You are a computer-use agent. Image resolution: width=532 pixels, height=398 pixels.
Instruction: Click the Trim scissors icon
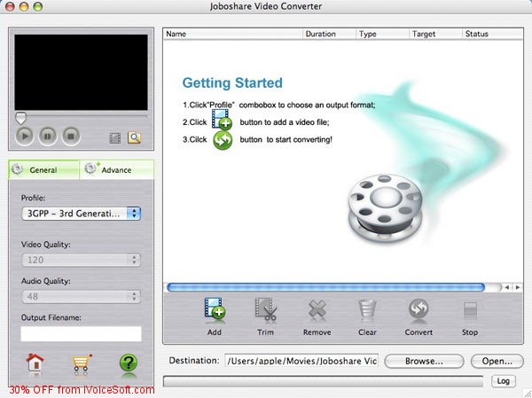tap(266, 309)
